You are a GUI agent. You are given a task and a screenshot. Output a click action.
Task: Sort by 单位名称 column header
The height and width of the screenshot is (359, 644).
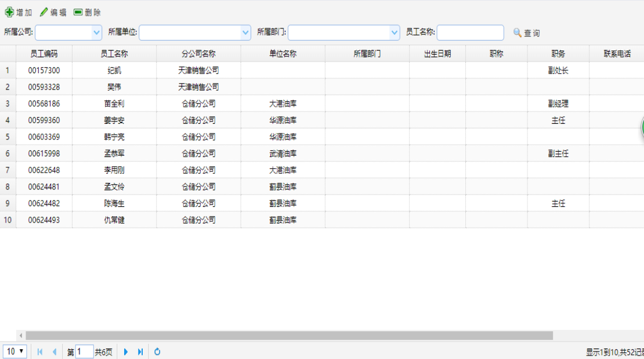coord(283,53)
